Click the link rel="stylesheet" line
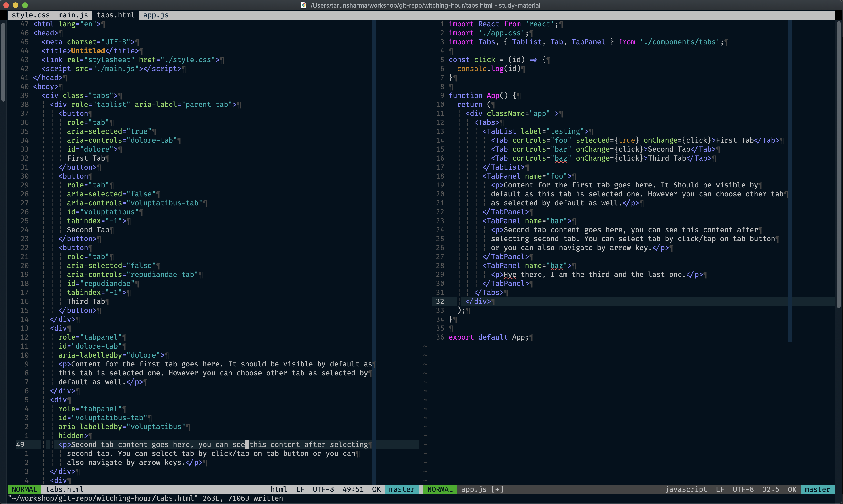This screenshot has width=843, height=504. [x=131, y=60]
